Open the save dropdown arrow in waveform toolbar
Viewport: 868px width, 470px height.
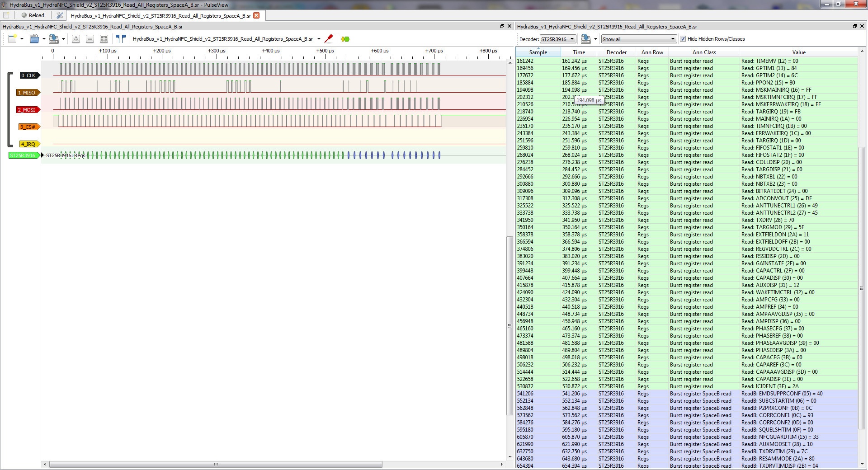(63, 39)
